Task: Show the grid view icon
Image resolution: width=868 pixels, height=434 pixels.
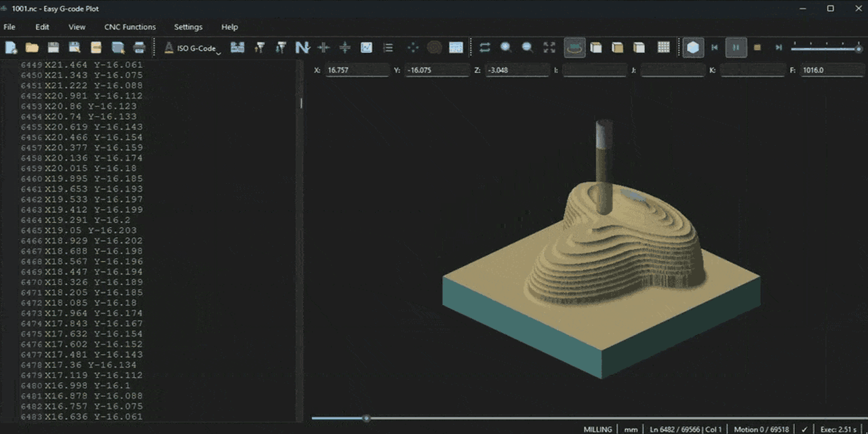Action: click(664, 47)
